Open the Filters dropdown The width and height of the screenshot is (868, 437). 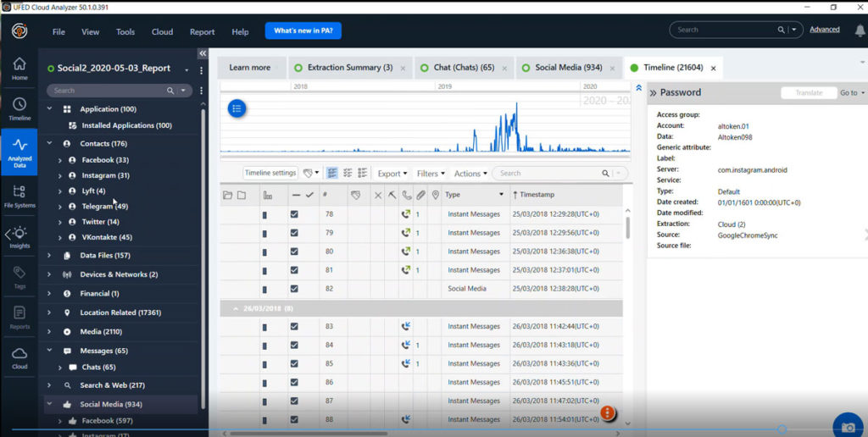coord(431,174)
